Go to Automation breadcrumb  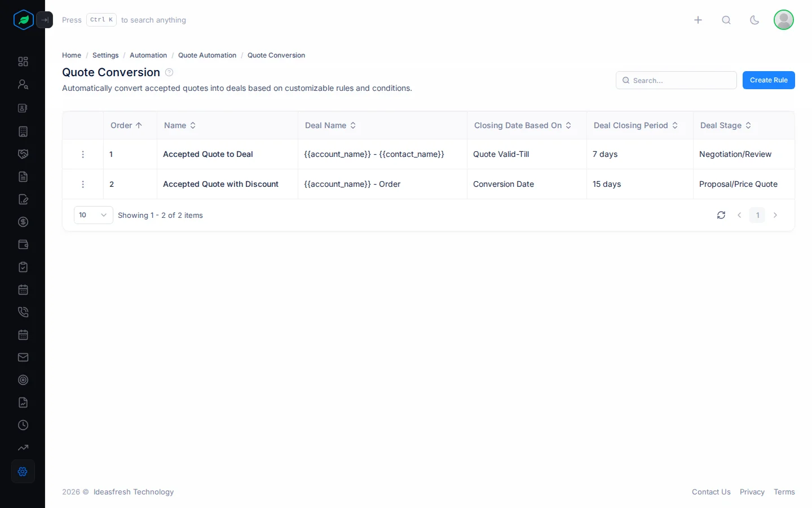tap(148, 55)
